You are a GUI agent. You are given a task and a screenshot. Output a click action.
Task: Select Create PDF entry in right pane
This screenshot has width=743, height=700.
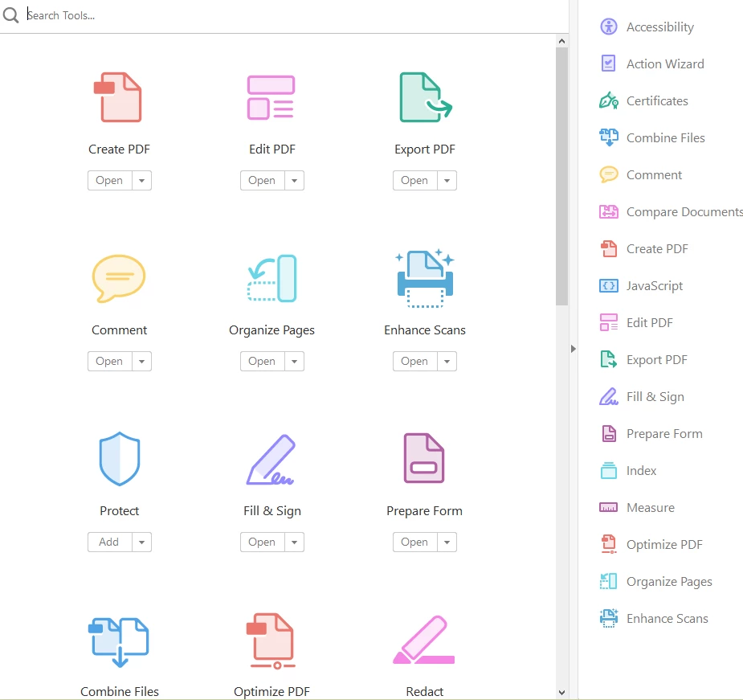(x=643, y=249)
